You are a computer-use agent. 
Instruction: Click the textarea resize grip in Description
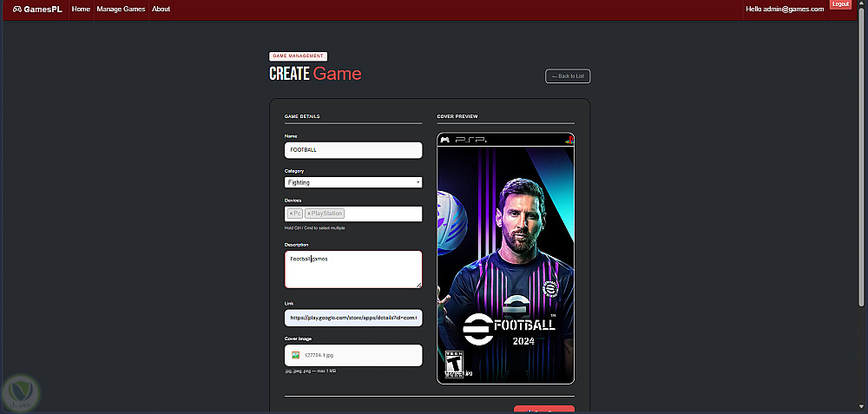[x=418, y=285]
